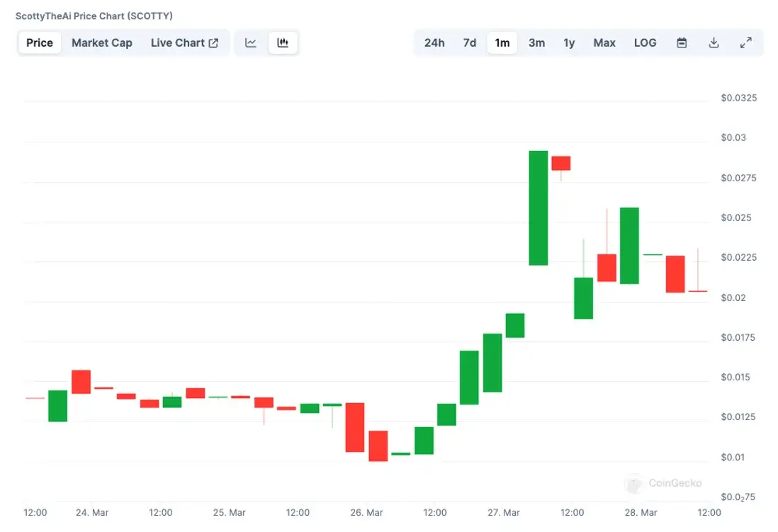
Task: Set the chart range to 24h
Action: point(434,43)
